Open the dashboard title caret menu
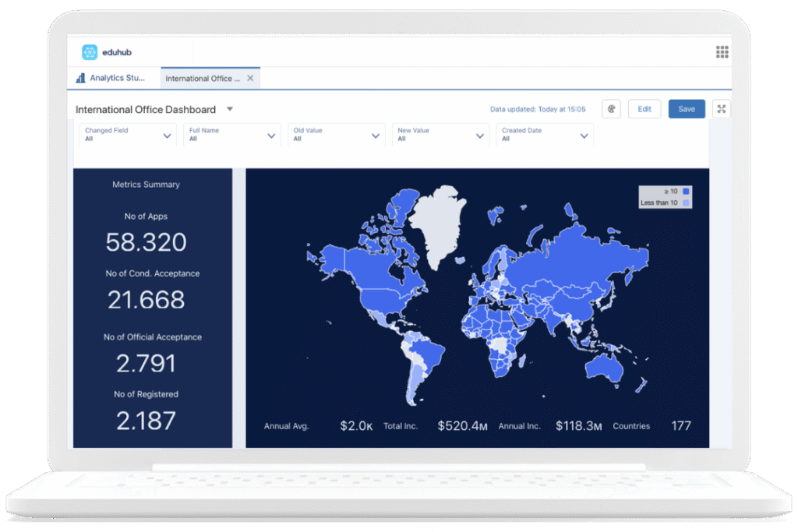Image resolution: width=798 pixels, height=532 pixels. pyautogui.click(x=229, y=109)
